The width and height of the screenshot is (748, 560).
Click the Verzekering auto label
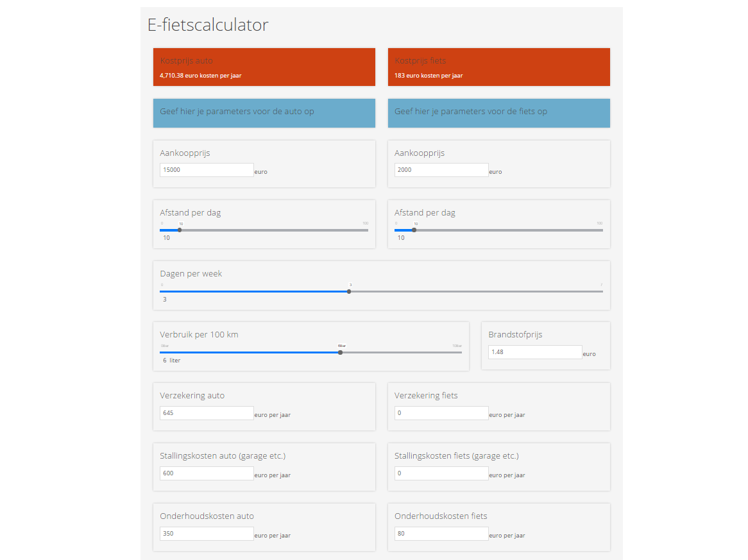point(192,395)
